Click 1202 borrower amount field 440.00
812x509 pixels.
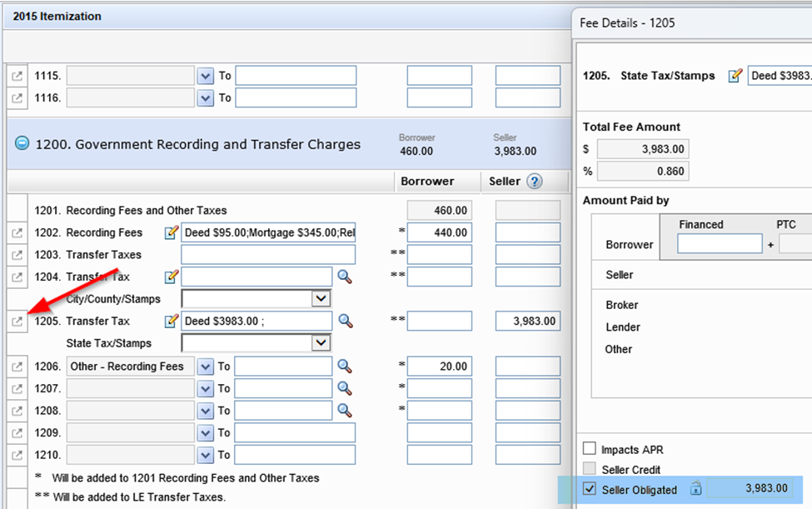pyautogui.click(x=439, y=232)
